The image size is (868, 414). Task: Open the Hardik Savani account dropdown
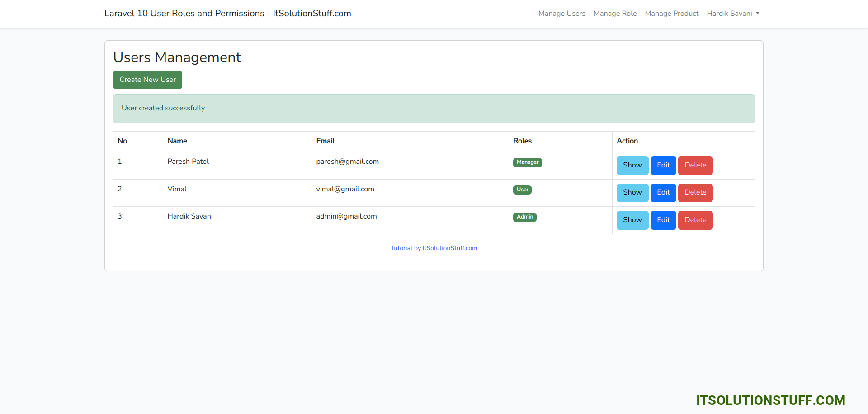(x=729, y=14)
